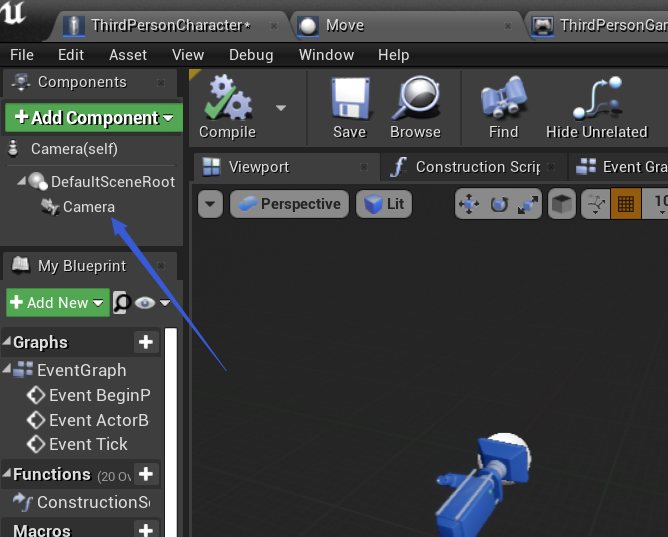Add a new macro with plus button

pyautogui.click(x=146, y=529)
